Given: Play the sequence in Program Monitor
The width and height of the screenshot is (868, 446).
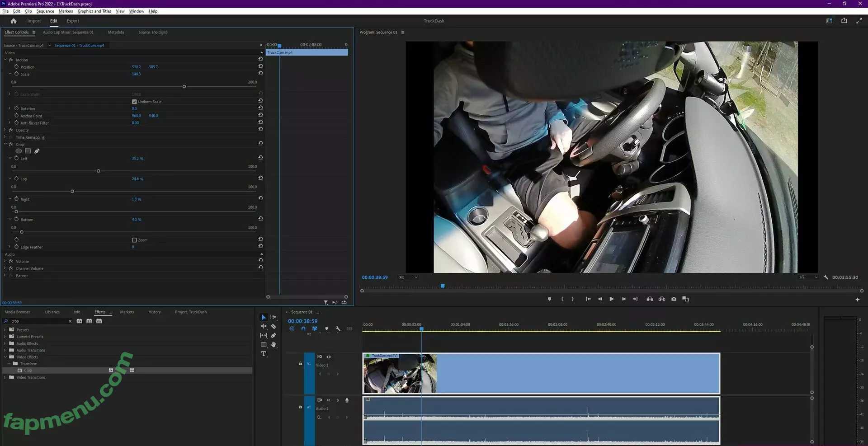Looking at the screenshot, I should pos(612,299).
